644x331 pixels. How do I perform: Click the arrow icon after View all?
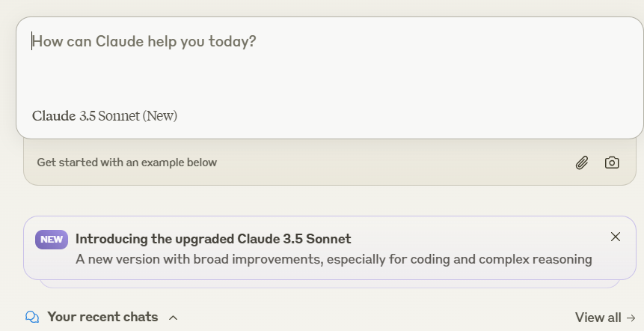pos(631,318)
